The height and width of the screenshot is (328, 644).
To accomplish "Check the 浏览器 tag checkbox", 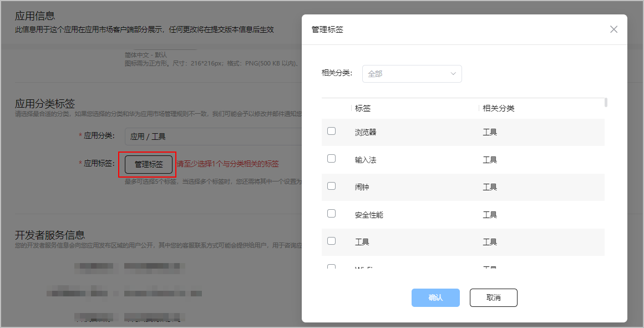I will 331,131.
